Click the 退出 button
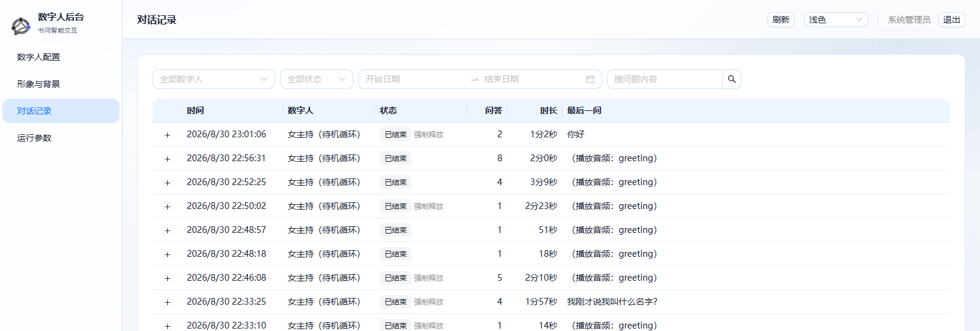980x331 pixels. pyautogui.click(x=952, y=20)
